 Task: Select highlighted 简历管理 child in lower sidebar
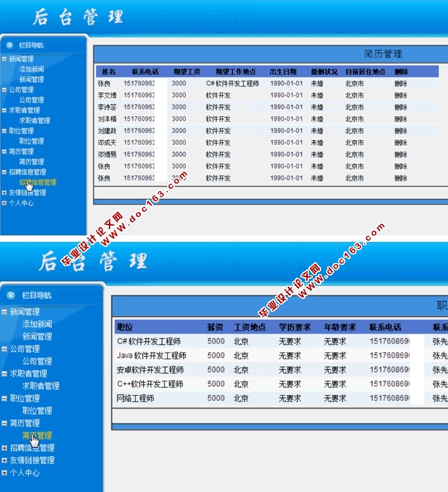click(x=37, y=436)
